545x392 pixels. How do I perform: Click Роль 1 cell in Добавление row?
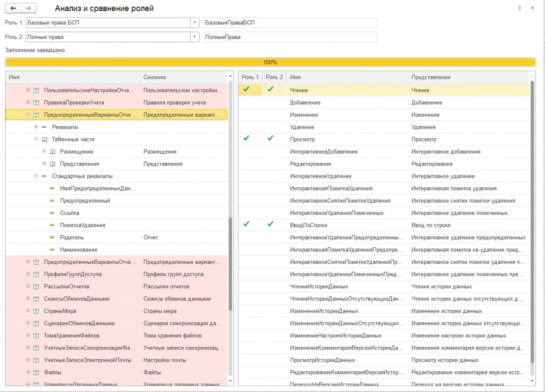[x=250, y=103]
